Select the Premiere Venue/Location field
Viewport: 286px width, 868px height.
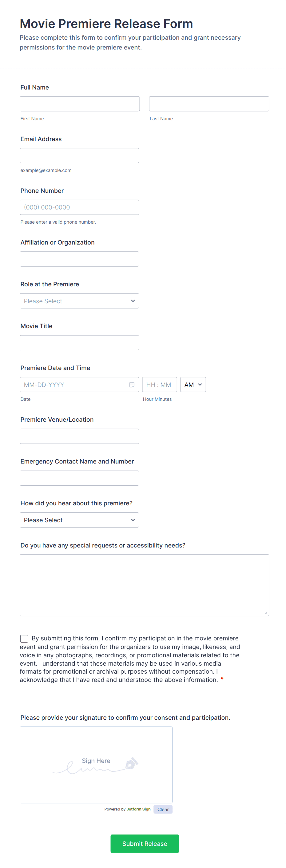[x=79, y=436]
